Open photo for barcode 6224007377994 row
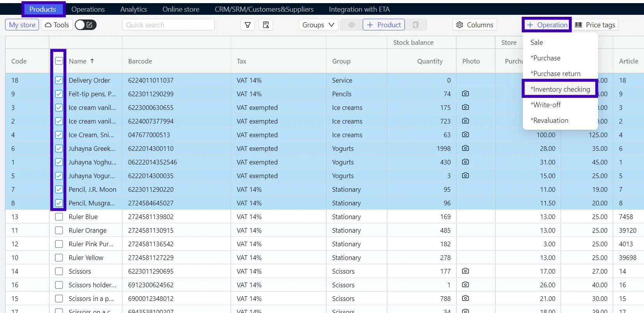Image resolution: width=644 pixels, height=313 pixels. (x=465, y=121)
